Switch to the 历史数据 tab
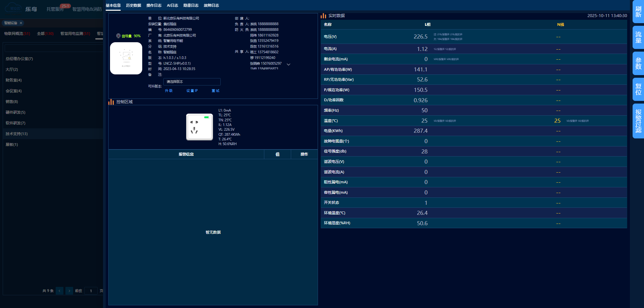The width and height of the screenshot is (644, 308). (133, 5)
